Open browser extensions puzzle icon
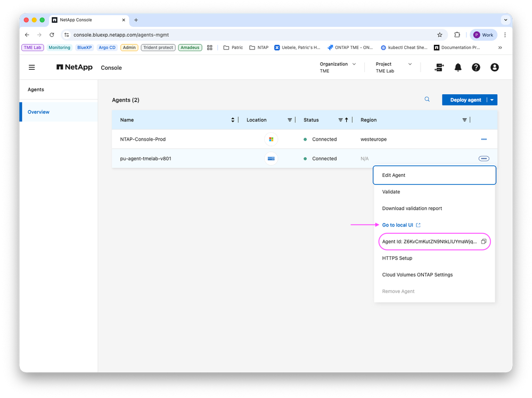This screenshot has height=398, width=532. point(457,35)
